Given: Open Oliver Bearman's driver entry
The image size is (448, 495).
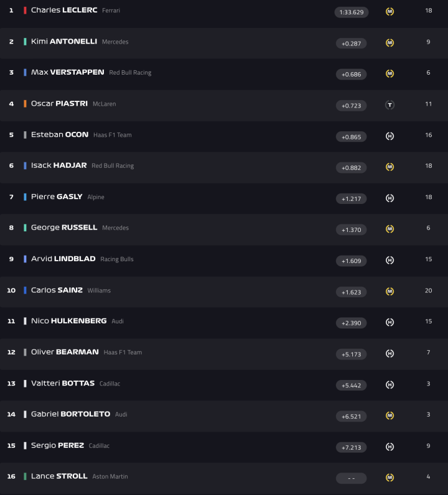Looking at the screenshot, I should click(x=65, y=352).
